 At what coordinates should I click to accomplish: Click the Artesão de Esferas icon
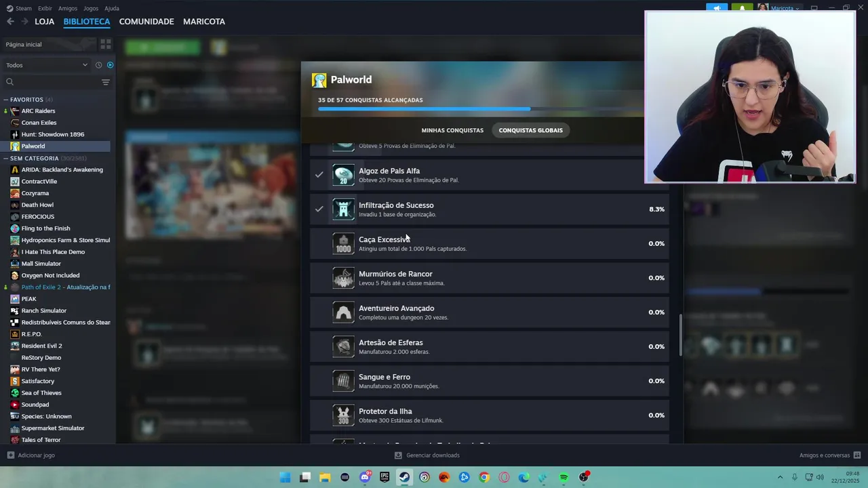tap(343, 346)
